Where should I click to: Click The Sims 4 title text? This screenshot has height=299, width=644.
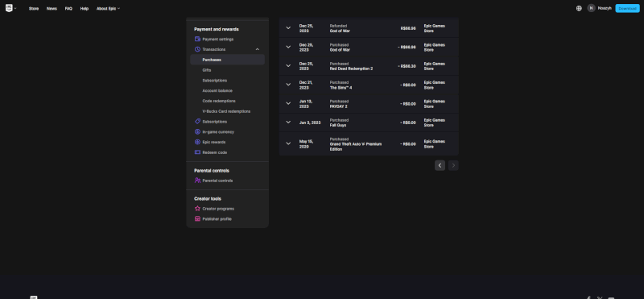(x=341, y=88)
